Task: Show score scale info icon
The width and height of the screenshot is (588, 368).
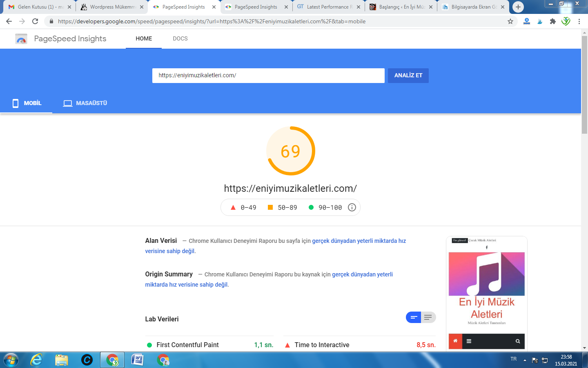Action: pyautogui.click(x=352, y=207)
